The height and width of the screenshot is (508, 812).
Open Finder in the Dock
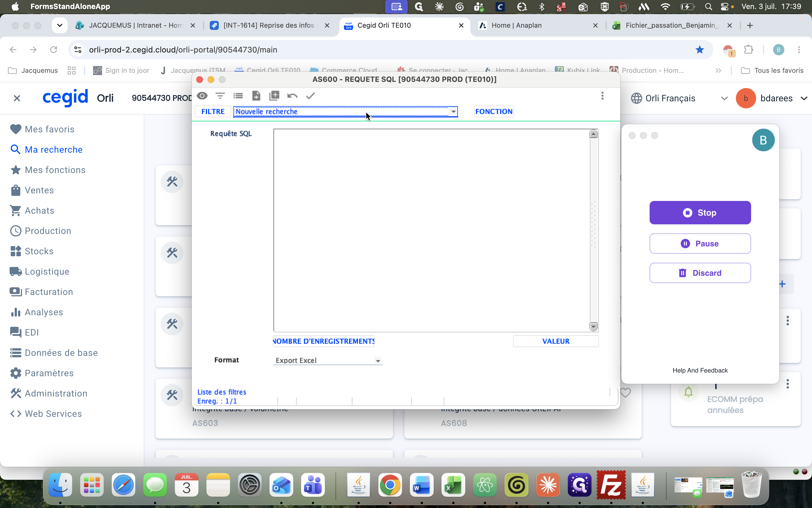(60, 485)
